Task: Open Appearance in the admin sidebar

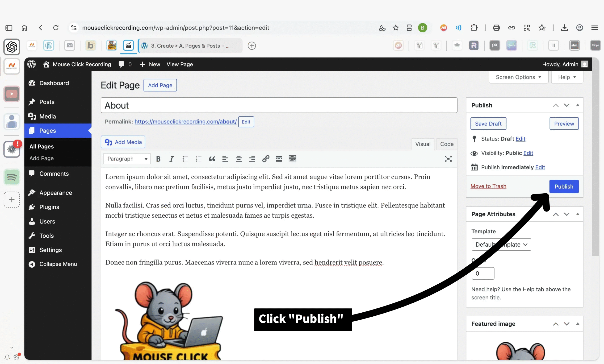Action: (56, 193)
